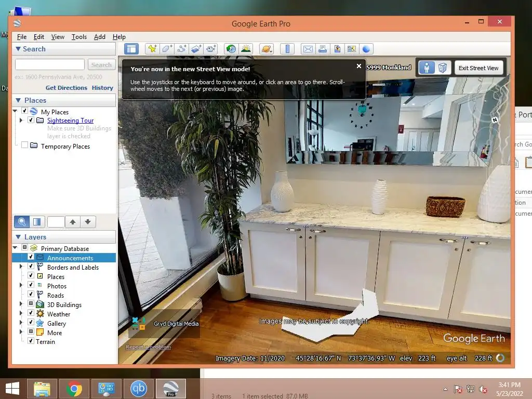
Task: Collapse the Places panel
Action: coord(18,100)
